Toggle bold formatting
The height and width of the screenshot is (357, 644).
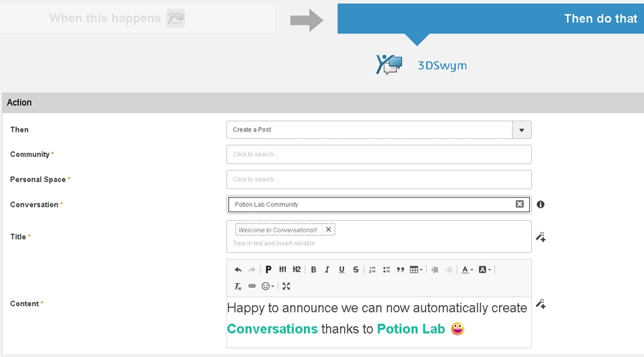[313, 270]
